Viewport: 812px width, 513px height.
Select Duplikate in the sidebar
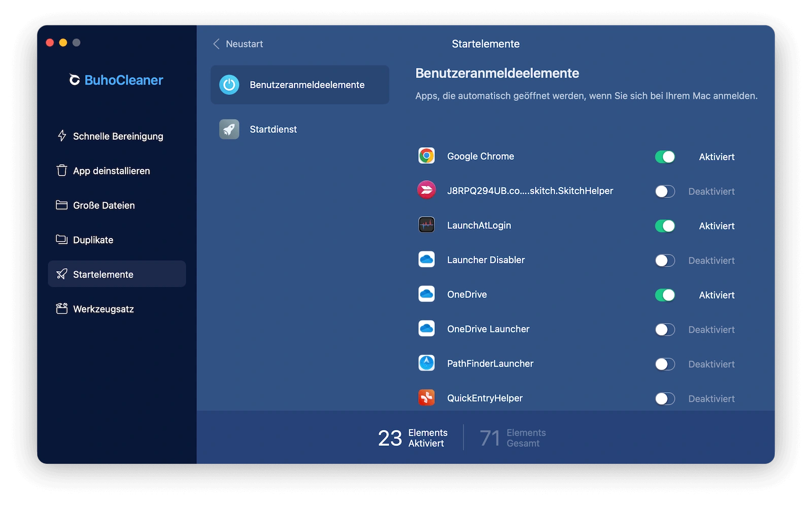[117, 240]
